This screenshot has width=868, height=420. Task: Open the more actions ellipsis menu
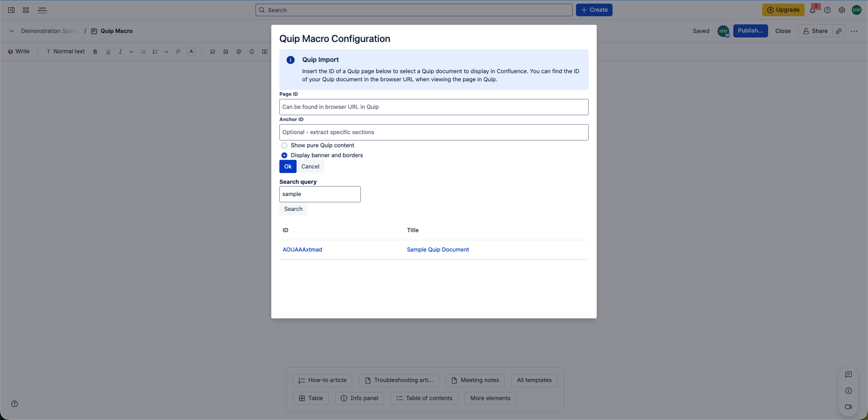pos(854,31)
